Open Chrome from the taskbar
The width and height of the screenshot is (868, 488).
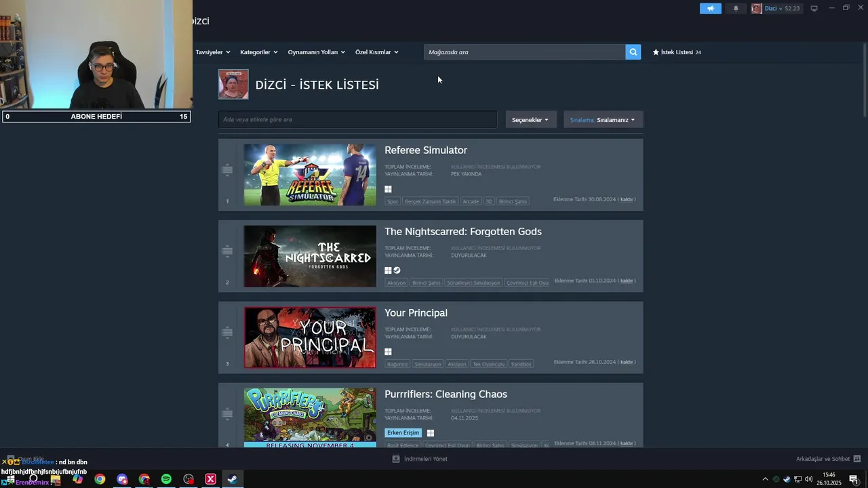(x=100, y=479)
